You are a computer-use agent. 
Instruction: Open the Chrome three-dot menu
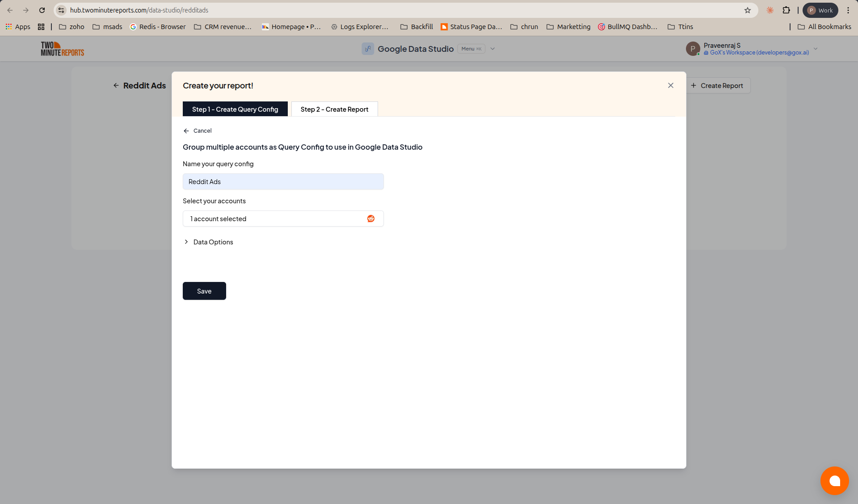coord(848,10)
